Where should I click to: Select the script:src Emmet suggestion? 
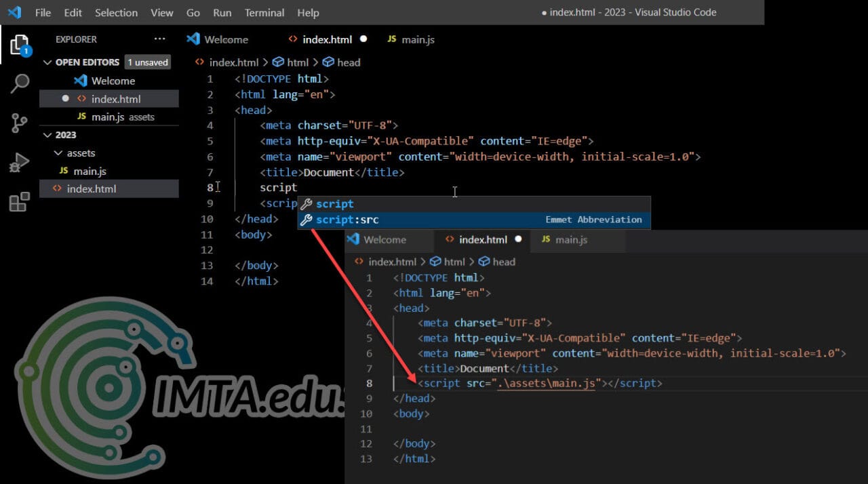(x=347, y=220)
